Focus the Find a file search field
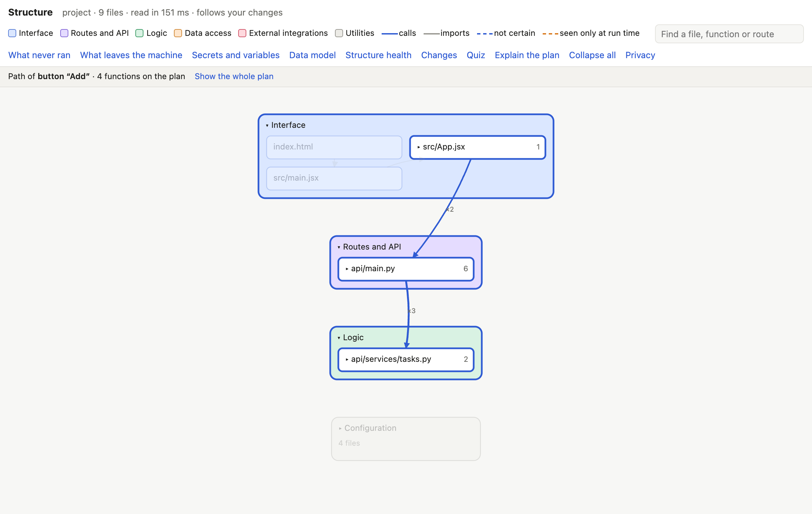 (x=729, y=34)
